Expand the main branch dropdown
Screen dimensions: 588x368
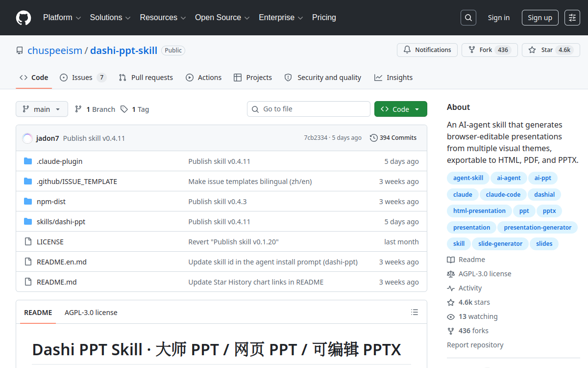coord(42,109)
